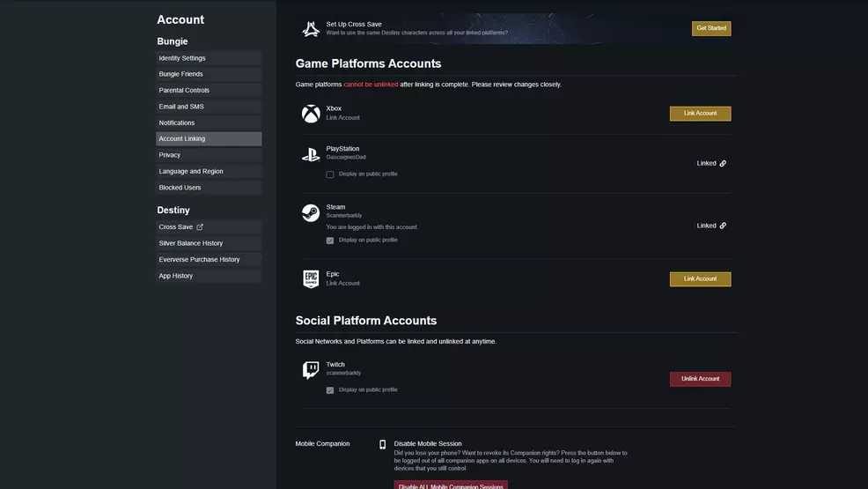Click 'You are logged in with this account' text
This screenshot has width=868, height=489.
[372, 227]
